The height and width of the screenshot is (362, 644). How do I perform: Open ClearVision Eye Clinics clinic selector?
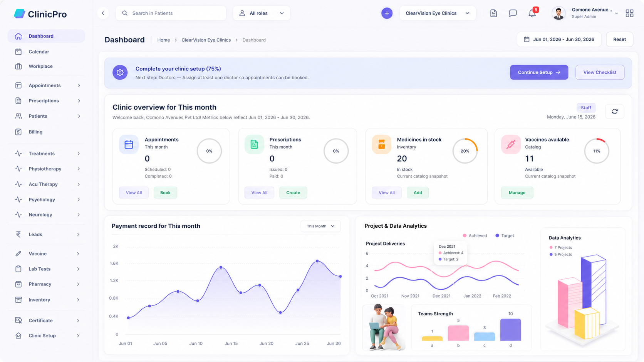[x=438, y=13]
